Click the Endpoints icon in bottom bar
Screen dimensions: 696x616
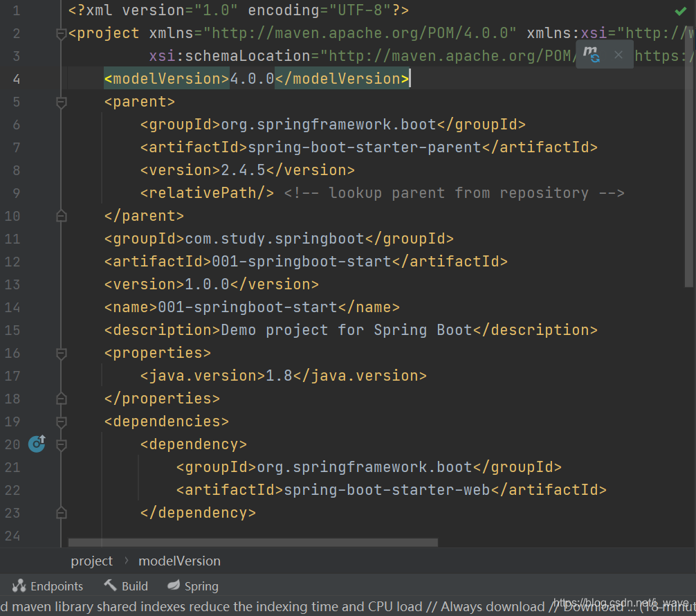(19, 586)
